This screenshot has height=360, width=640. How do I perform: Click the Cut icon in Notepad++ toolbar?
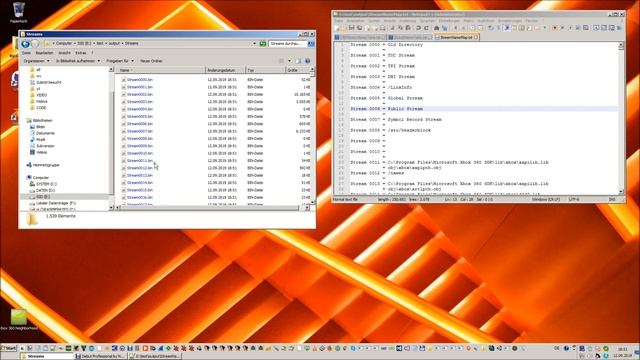point(392,28)
